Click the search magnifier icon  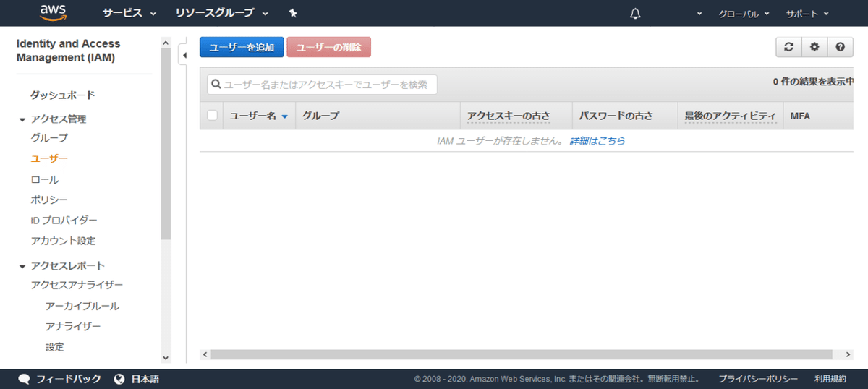tap(216, 85)
